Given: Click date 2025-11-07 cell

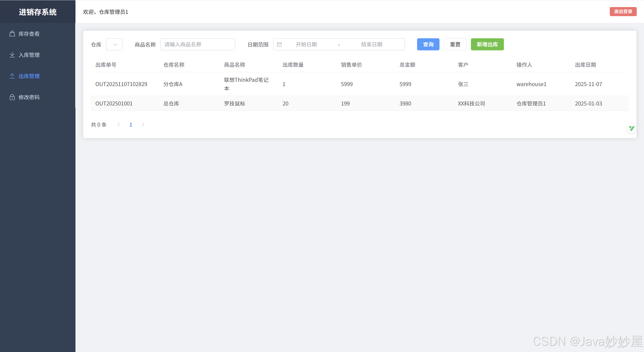Looking at the screenshot, I should click(588, 84).
